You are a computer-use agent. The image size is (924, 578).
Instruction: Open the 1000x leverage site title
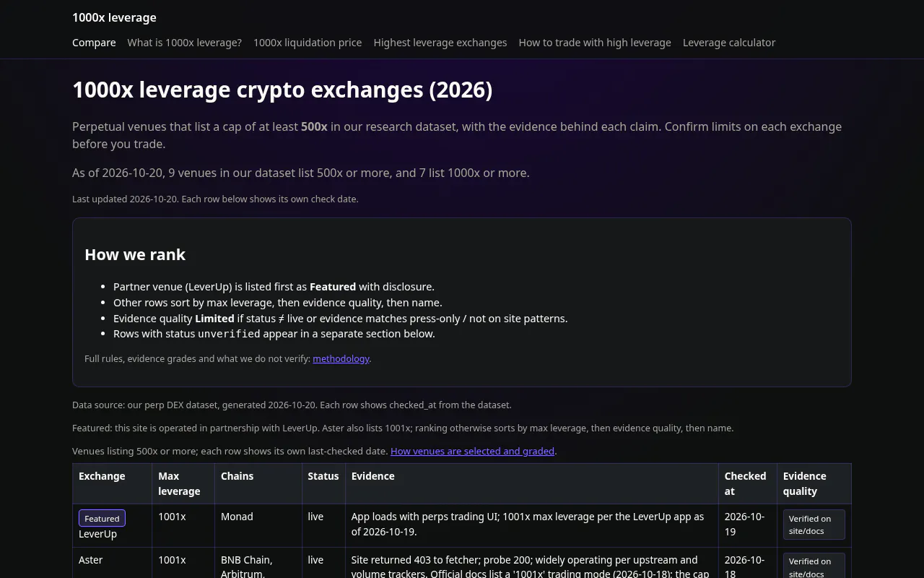pos(114,17)
